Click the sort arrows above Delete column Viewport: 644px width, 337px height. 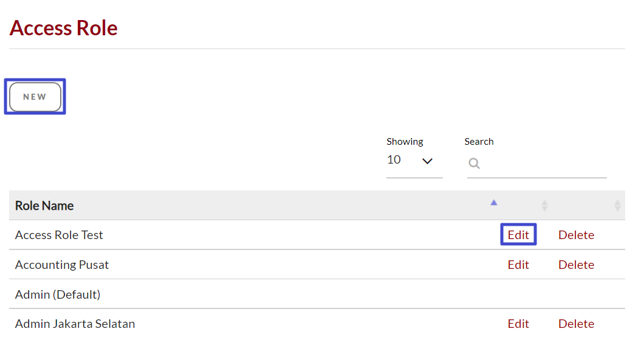[x=617, y=206]
